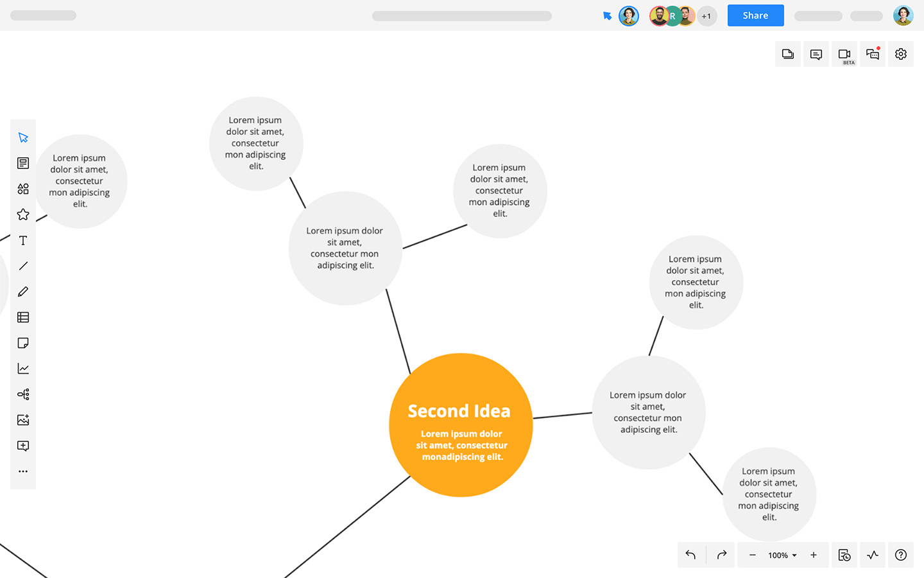The image size is (924, 578).
Task: Expand the 100% zoom level dropdown
Action: [782, 556]
